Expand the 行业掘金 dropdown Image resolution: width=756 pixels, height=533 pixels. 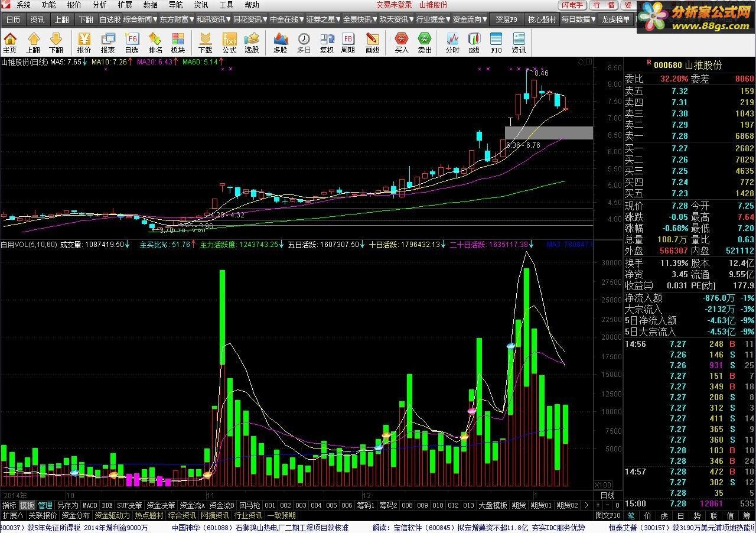434,19
